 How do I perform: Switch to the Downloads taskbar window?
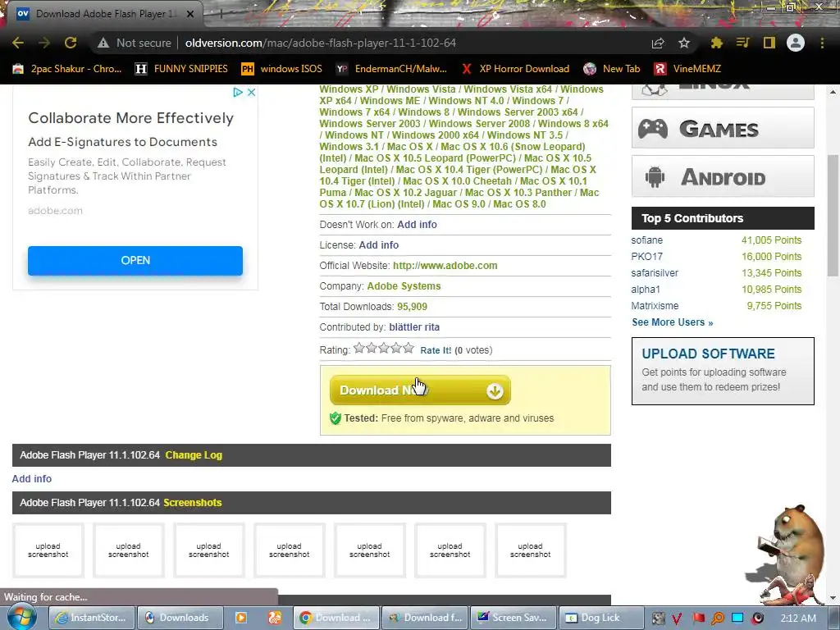pos(180,618)
